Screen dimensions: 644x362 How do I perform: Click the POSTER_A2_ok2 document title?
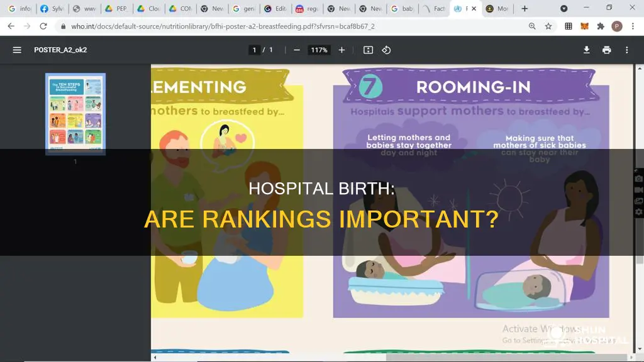[60, 50]
